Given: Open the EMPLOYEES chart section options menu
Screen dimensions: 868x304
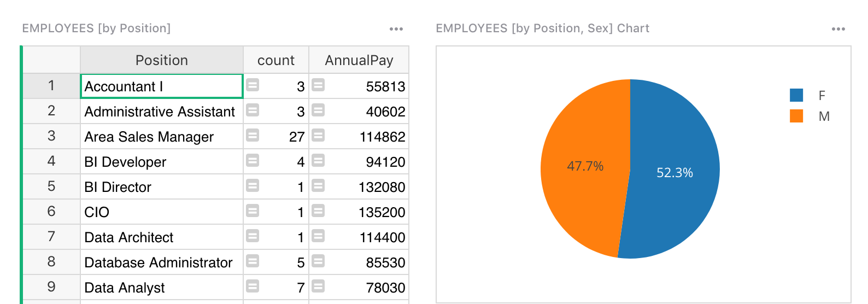Looking at the screenshot, I should [838, 29].
